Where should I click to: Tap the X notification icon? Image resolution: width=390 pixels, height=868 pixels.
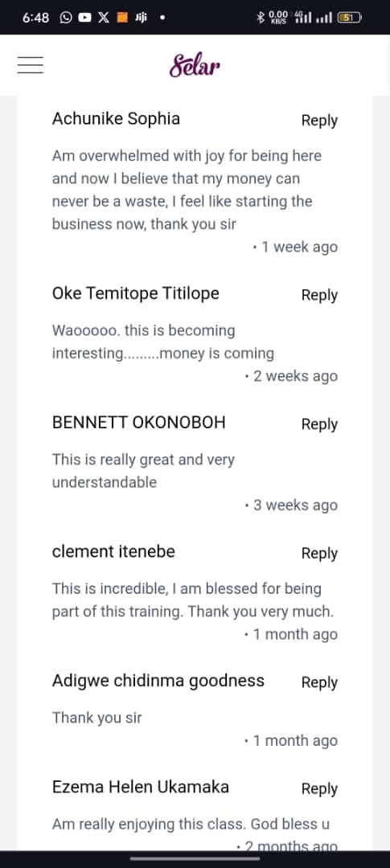(x=104, y=18)
